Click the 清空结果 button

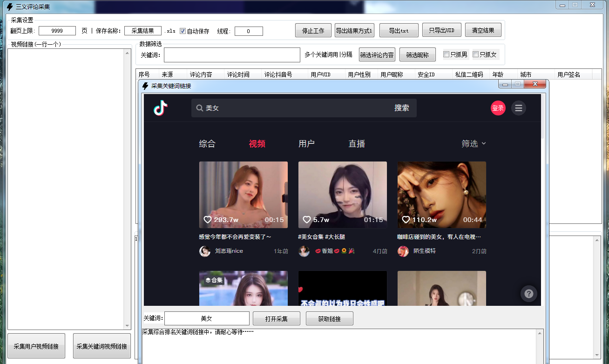(x=483, y=30)
